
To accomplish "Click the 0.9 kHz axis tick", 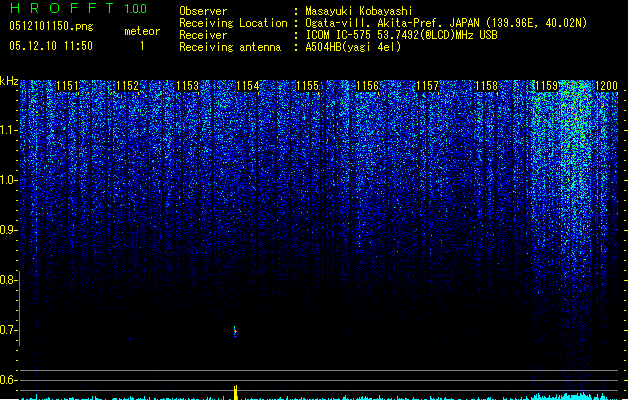I will click(x=9, y=230).
